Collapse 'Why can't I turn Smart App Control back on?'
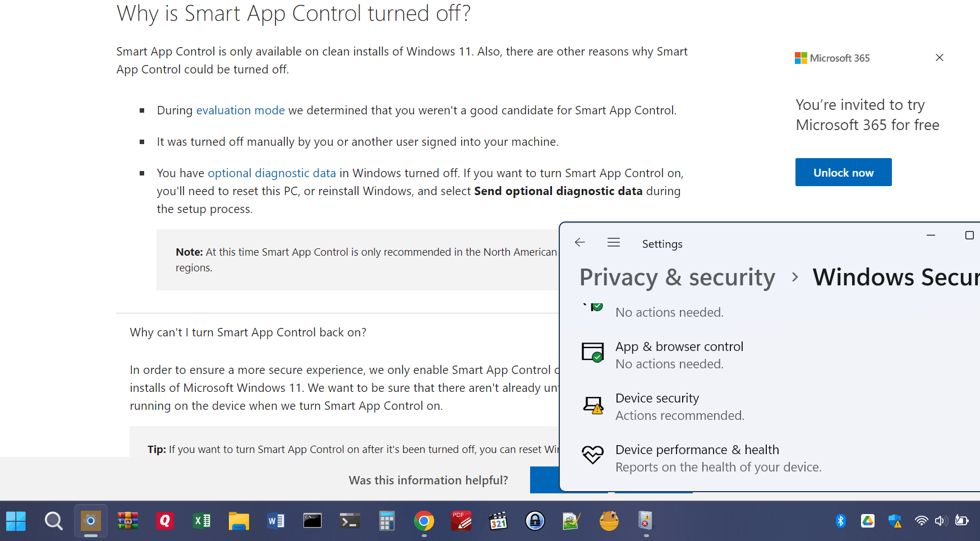This screenshot has height=541, width=980. coord(248,332)
